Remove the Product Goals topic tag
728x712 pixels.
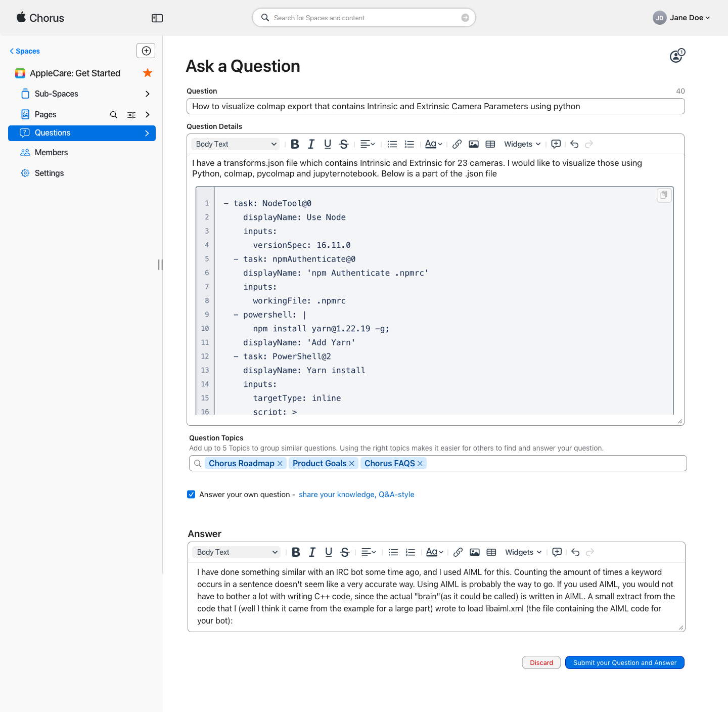point(352,463)
